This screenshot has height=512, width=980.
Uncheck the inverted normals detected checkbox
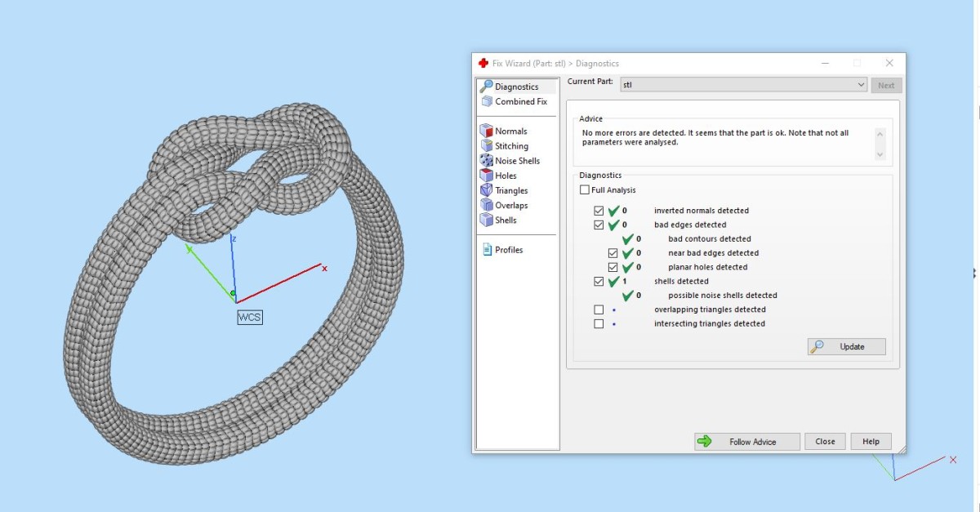[x=599, y=211]
